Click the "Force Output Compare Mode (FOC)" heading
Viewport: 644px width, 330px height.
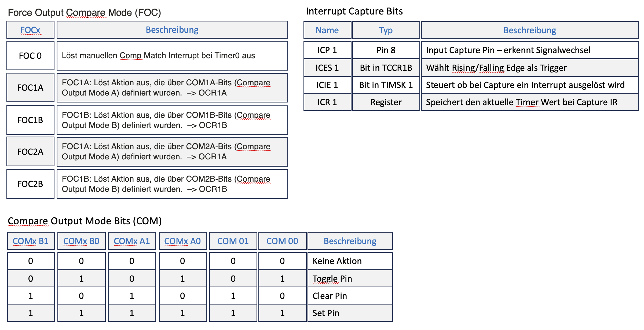(84, 13)
